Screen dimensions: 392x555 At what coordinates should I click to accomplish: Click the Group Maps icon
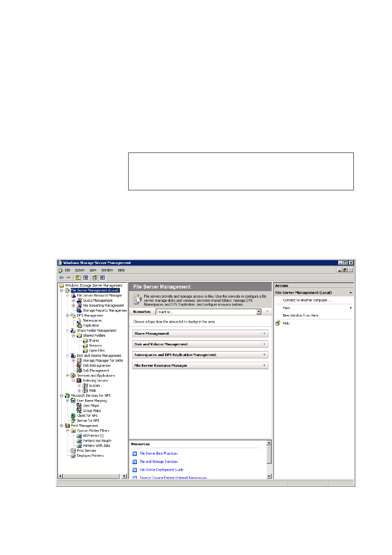click(x=79, y=410)
